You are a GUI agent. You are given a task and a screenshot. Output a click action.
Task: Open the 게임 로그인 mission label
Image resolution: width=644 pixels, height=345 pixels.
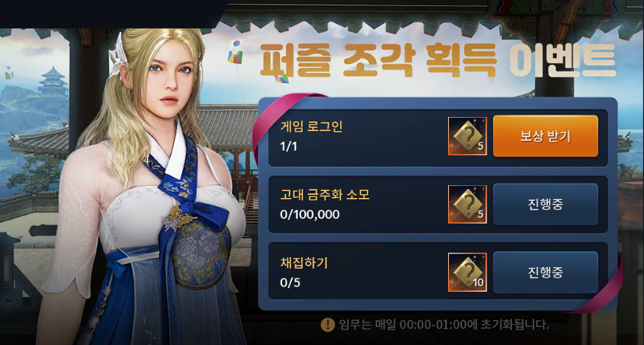coord(311,126)
